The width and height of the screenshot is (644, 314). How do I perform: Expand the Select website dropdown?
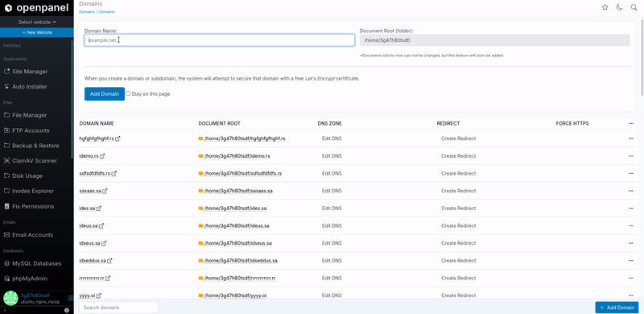(x=37, y=23)
